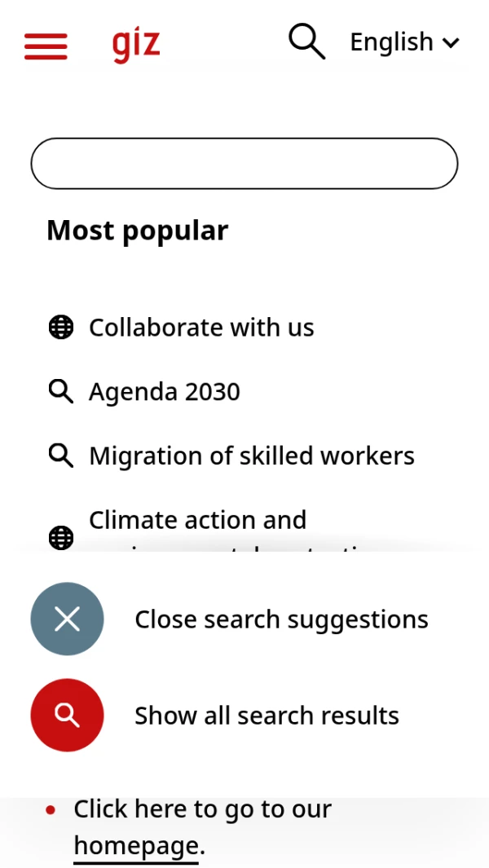Image resolution: width=489 pixels, height=868 pixels.
Task: Click the globe icon beside Climate action
Action: pos(61,538)
